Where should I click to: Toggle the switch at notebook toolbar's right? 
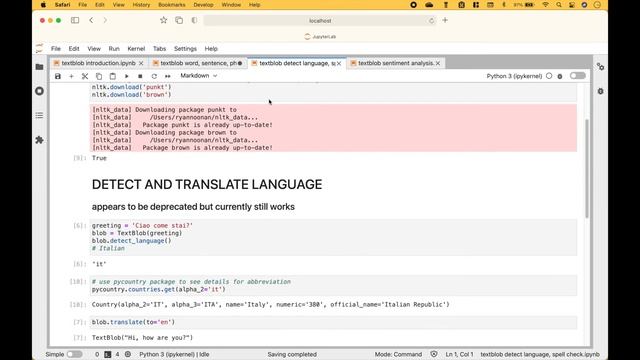coord(578,76)
